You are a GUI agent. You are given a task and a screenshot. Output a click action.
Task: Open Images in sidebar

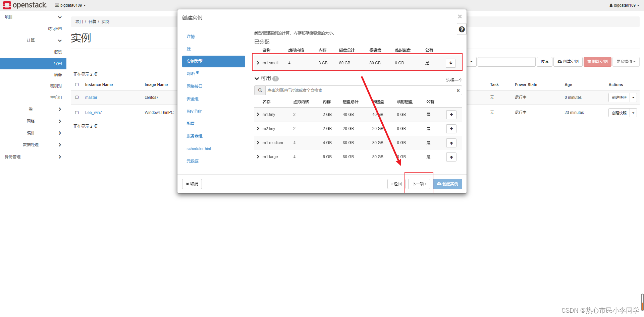(58, 75)
